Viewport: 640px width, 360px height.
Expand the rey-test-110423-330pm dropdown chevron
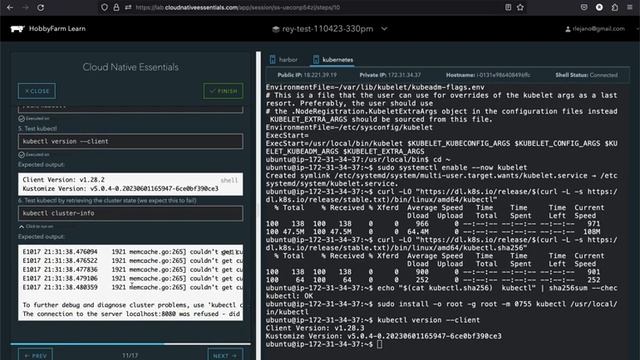pyautogui.click(x=384, y=29)
